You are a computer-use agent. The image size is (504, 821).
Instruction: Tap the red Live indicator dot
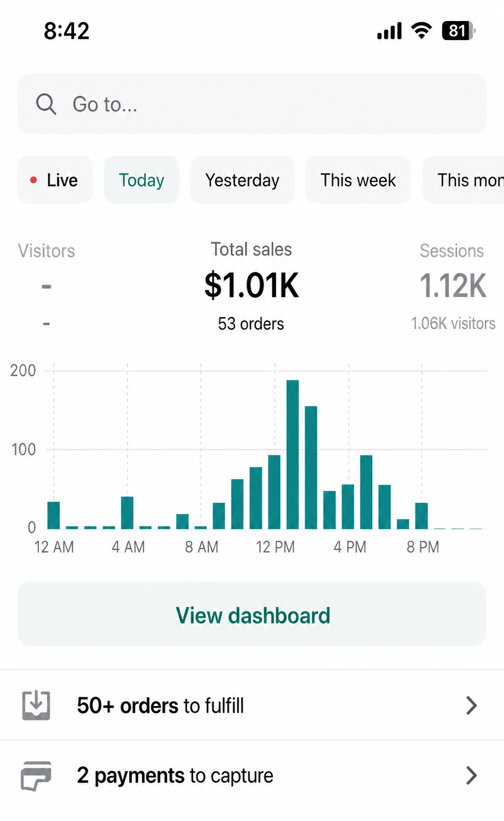33,180
